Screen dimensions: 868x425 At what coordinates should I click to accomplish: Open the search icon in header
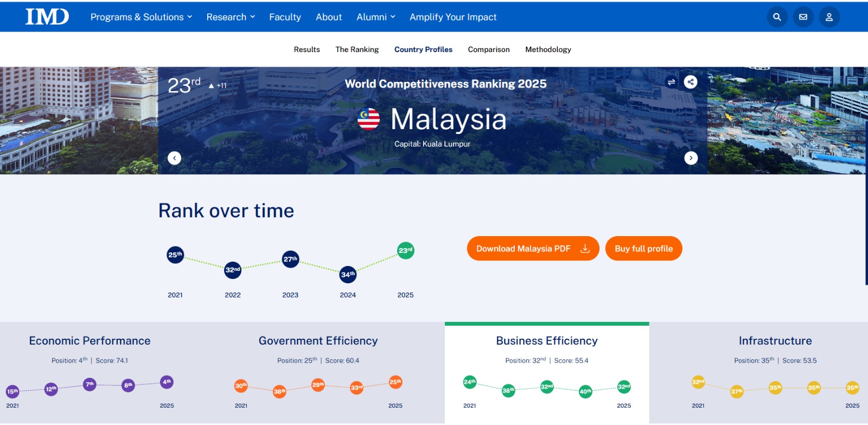(x=777, y=17)
